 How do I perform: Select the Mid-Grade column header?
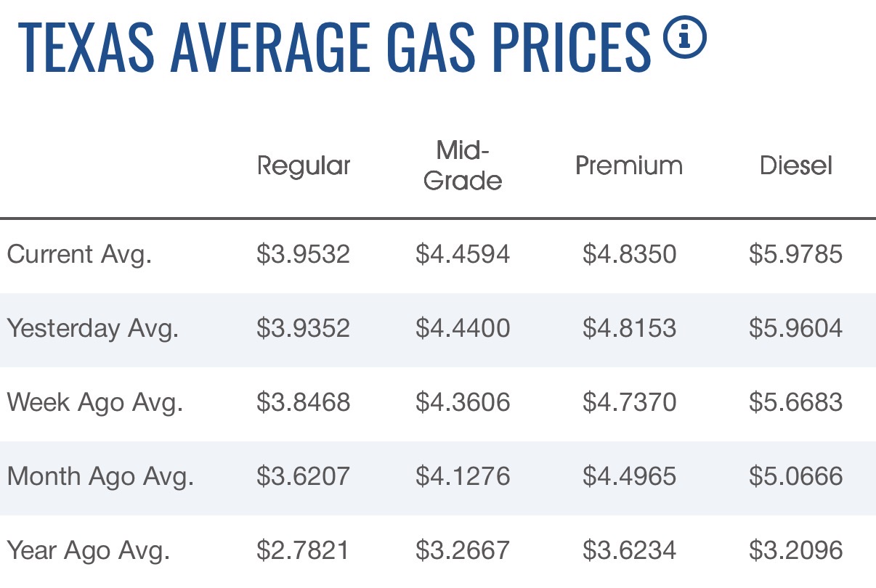tap(463, 166)
